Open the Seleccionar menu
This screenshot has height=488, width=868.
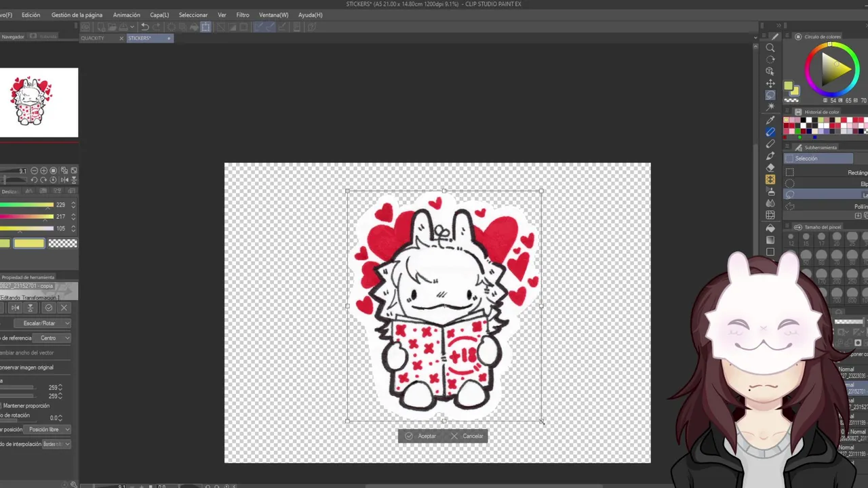193,15
